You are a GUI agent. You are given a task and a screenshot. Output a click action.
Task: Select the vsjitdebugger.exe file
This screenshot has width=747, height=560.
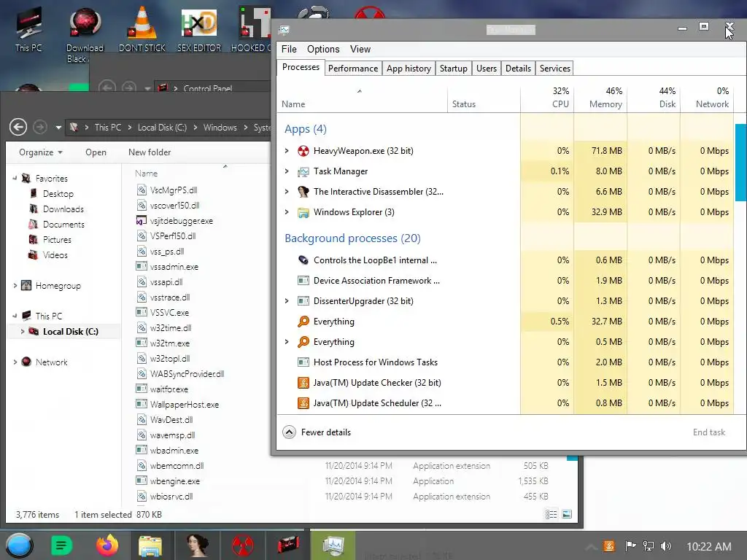coord(181,221)
